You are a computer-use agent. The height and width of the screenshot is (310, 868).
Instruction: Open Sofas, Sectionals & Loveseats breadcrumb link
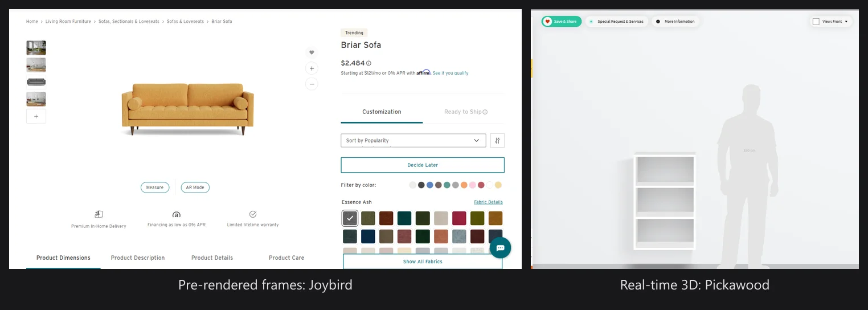[x=129, y=22]
